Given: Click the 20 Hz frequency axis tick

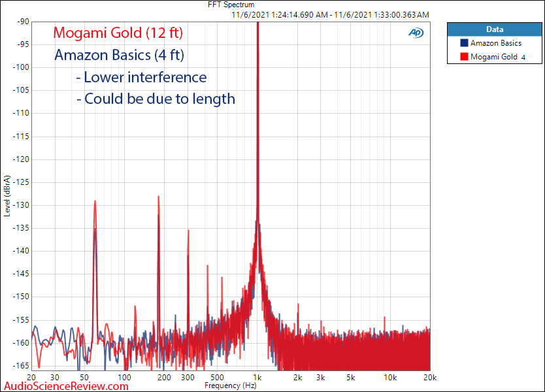Looking at the screenshot, I should 31,378.
